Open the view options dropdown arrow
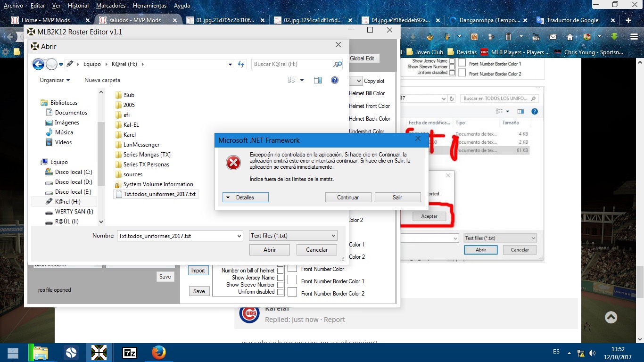 tap(302, 80)
